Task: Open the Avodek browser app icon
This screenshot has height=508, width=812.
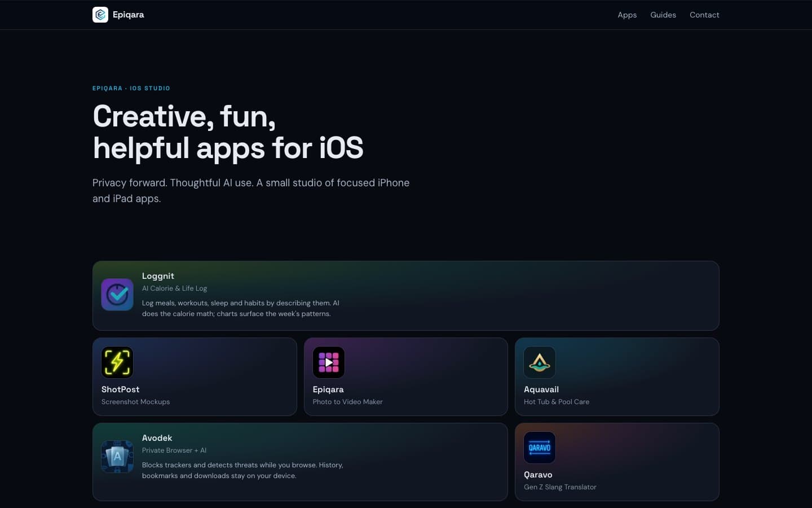Action: point(117,457)
